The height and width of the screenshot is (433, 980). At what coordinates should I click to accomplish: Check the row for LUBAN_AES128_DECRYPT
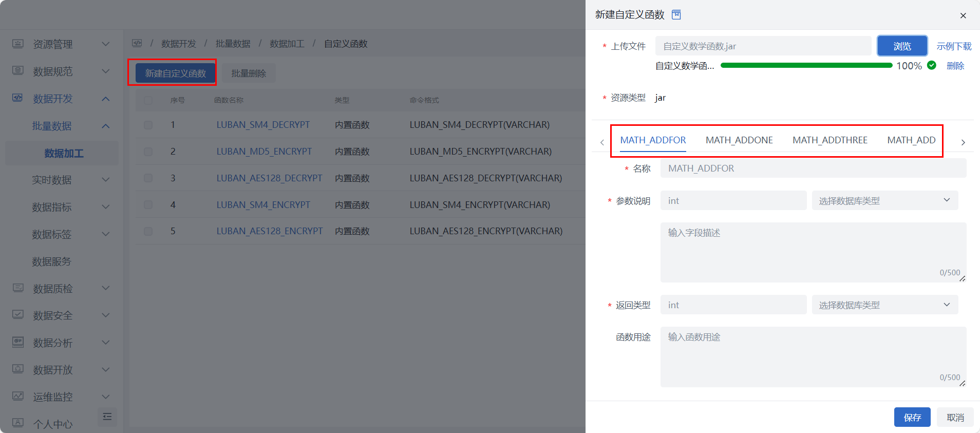[x=148, y=178]
